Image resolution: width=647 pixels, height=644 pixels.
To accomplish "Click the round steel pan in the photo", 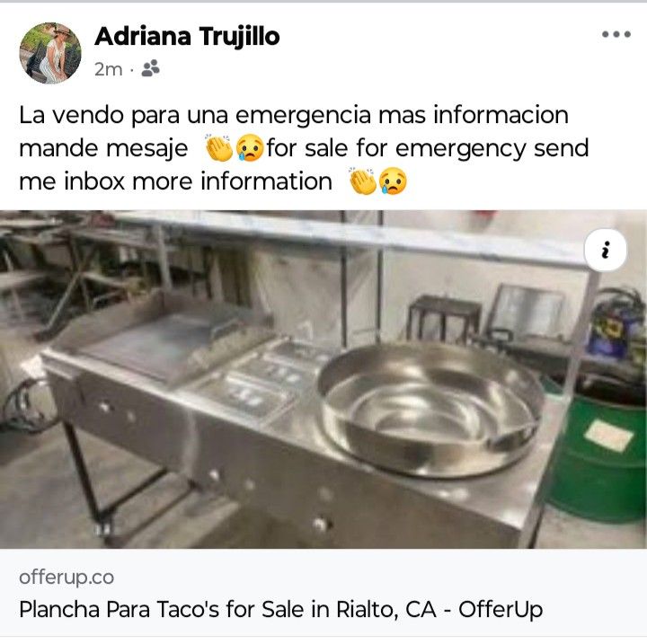I will 430,408.
